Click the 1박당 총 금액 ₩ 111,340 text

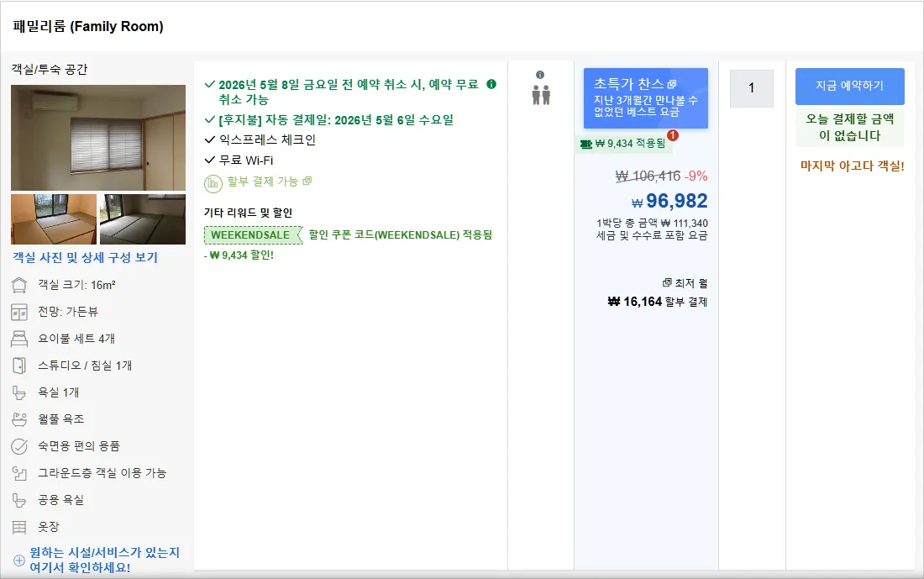click(x=652, y=224)
